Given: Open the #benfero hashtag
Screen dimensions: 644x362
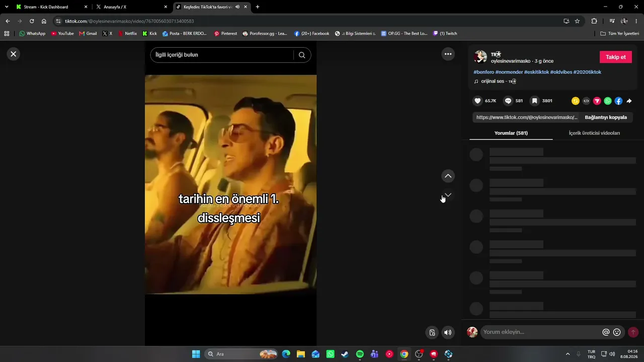Looking at the screenshot, I should pos(484,72).
